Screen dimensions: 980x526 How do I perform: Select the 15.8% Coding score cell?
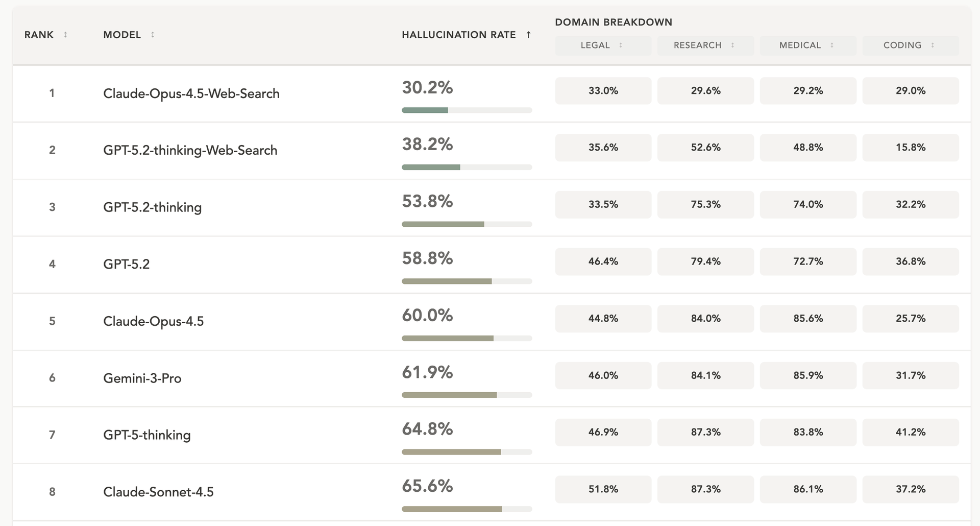(910, 148)
